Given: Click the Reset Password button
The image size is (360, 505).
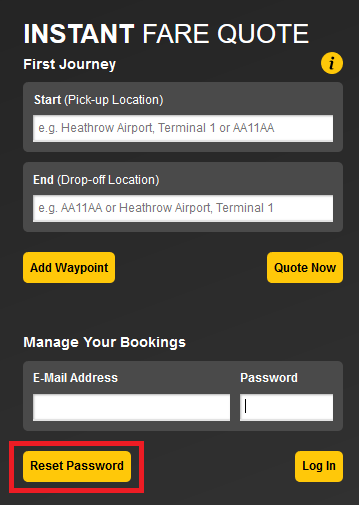Looking at the screenshot, I should 77,466.
